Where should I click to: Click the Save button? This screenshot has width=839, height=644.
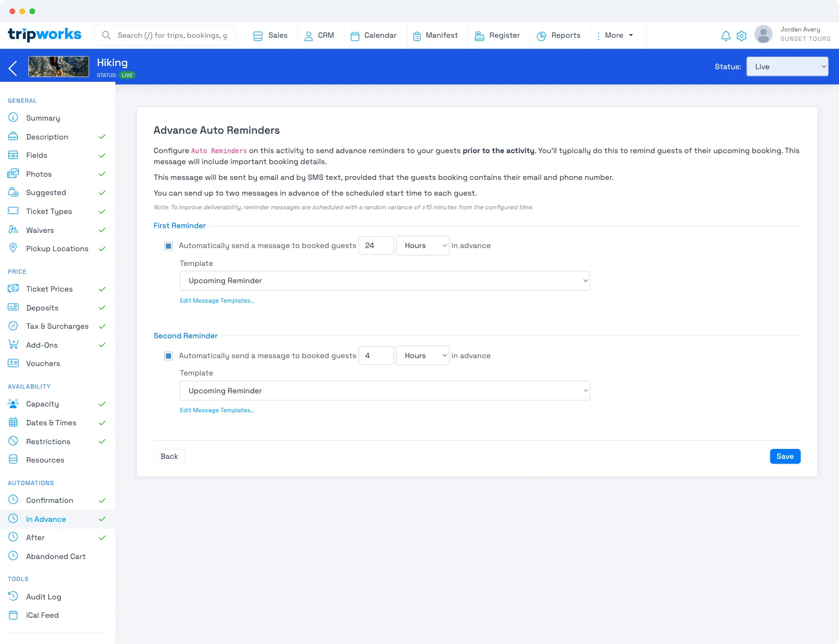(785, 456)
